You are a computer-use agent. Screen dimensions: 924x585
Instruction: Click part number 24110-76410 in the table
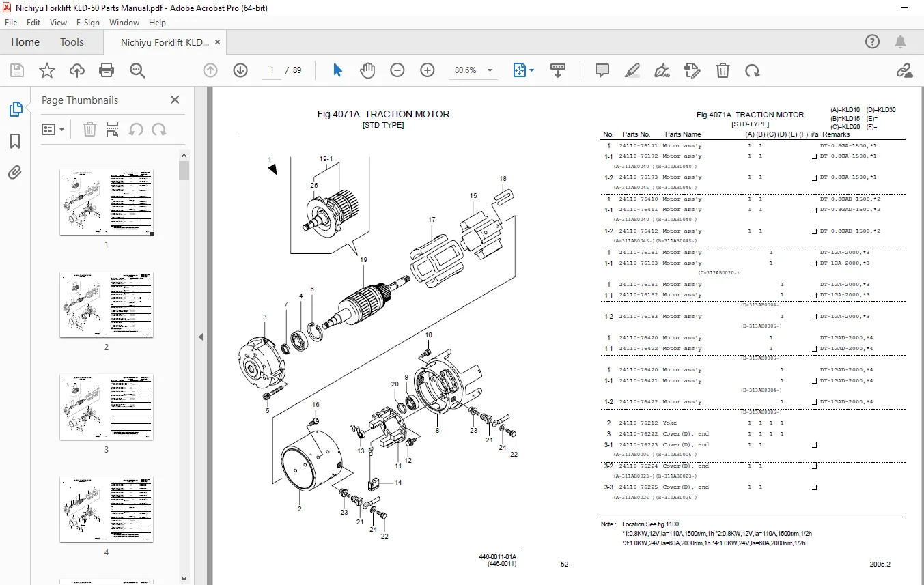[x=639, y=199]
